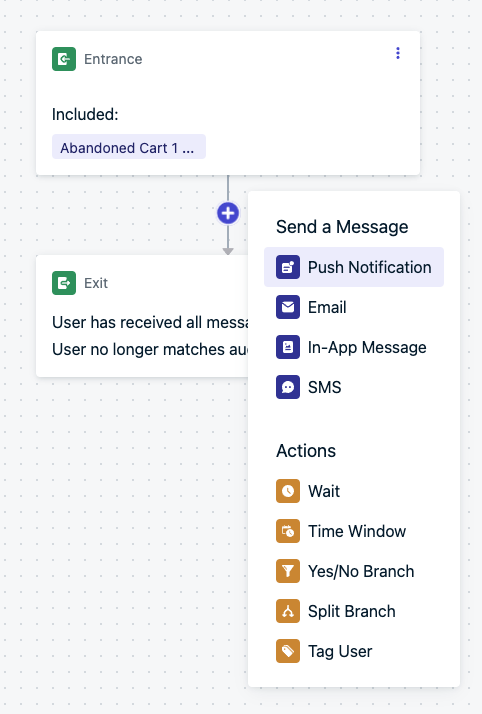The height and width of the screenshot is (714, 482).
Task: Click the SMS chat bubble icon
Action: coord(288,387)
